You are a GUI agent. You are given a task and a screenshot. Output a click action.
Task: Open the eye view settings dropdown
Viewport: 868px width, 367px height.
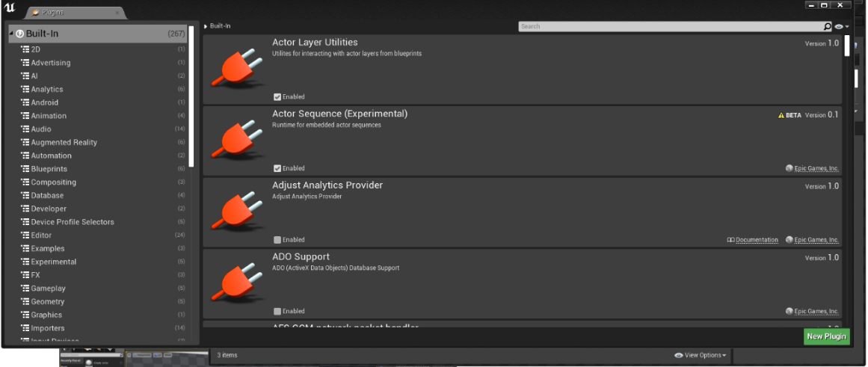click(841, 26)
